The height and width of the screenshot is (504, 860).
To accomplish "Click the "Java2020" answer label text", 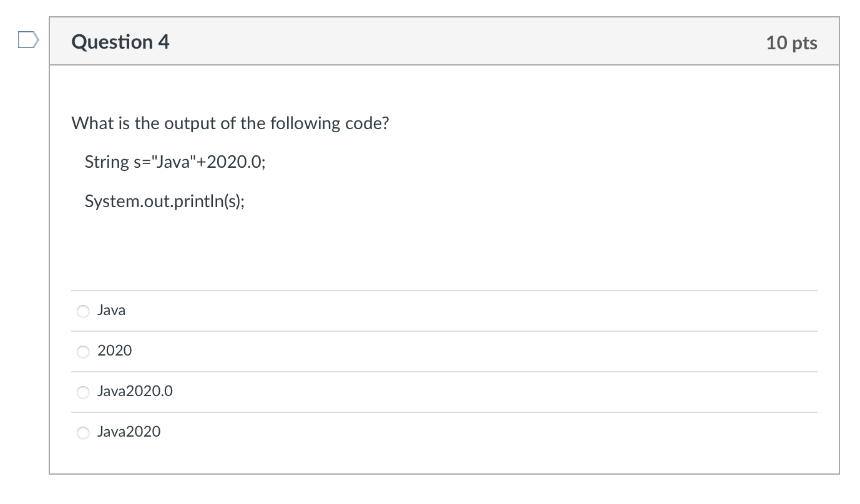I will 129,432.
